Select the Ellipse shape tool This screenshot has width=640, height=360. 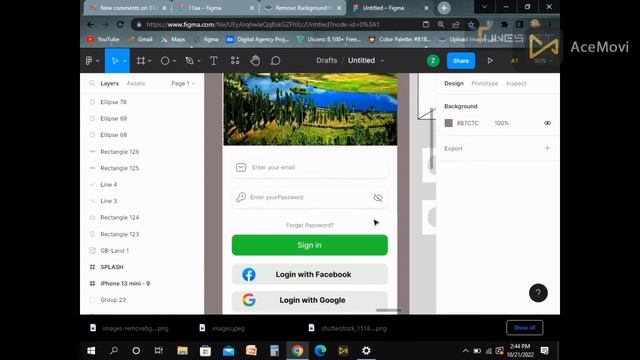point(165,61)
